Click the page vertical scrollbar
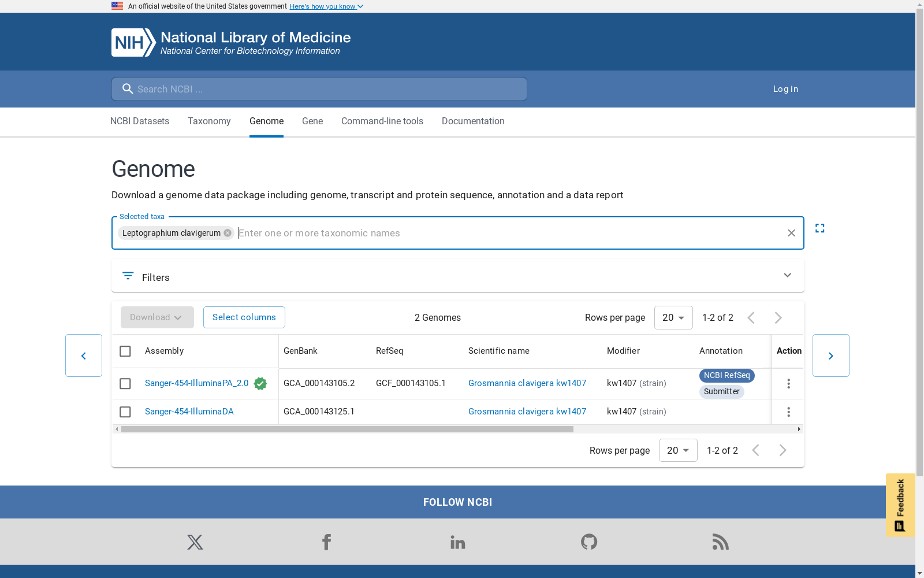The height and width of the screenshot is (578, 924). point(919,243)
